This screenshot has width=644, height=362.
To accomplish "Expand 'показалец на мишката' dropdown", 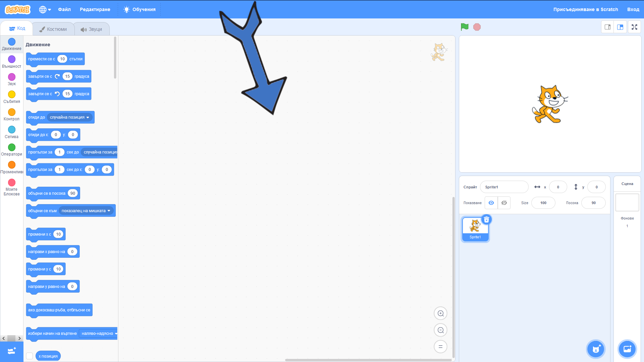I will 109,211.
